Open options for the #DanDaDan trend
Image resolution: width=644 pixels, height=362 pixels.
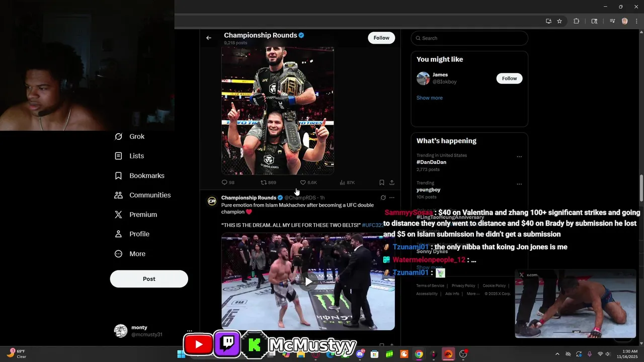(x=519, y=157)
